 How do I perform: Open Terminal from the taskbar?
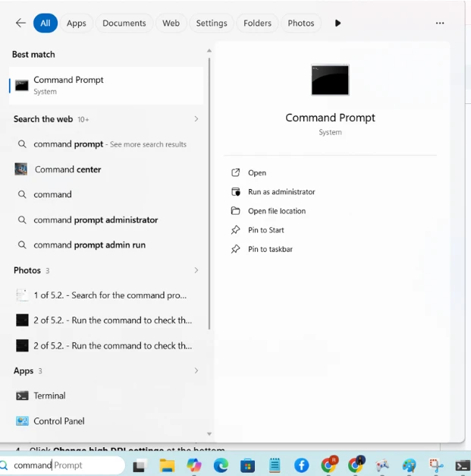[x=463, y=465]
